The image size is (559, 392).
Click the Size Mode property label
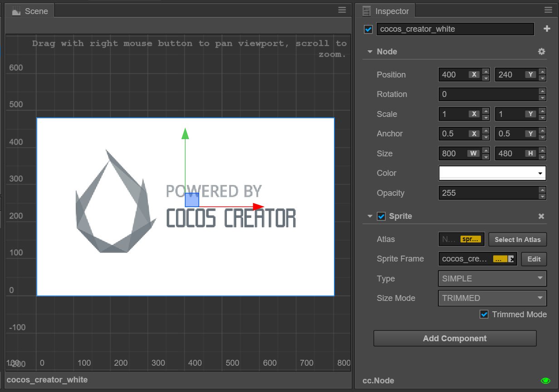(396, 298)
